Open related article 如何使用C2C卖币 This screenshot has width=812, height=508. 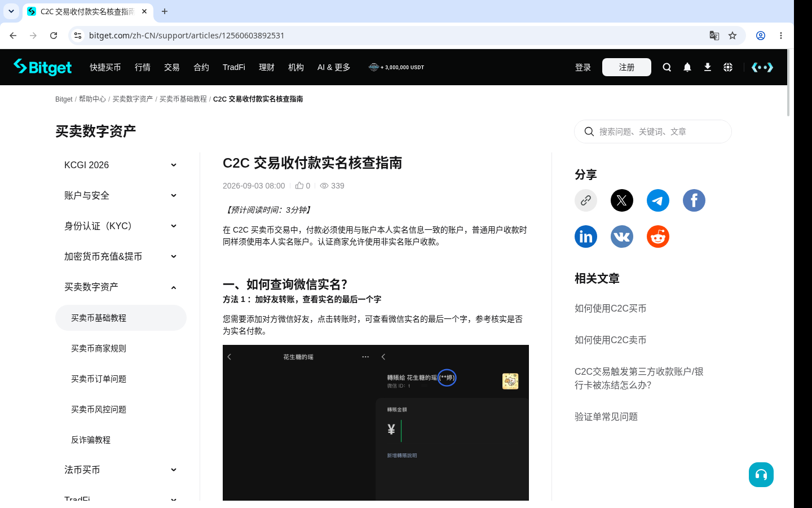(611, 340)
